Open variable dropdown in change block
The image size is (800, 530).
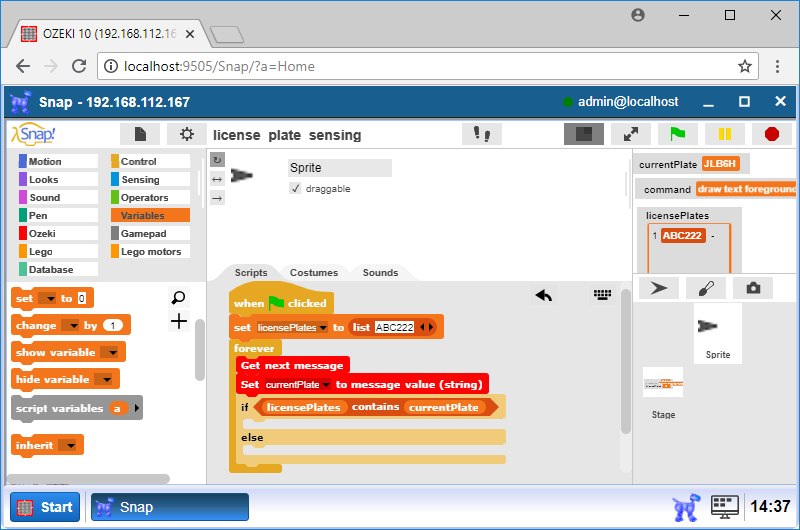[x=70, y=325]
